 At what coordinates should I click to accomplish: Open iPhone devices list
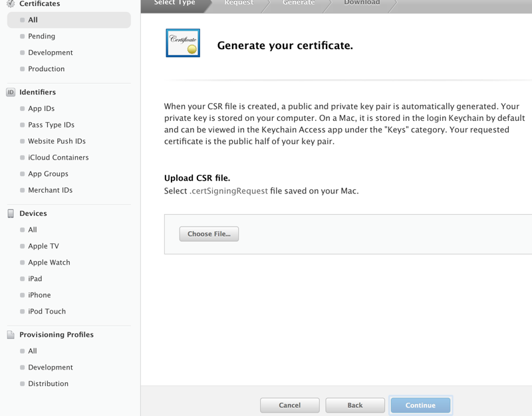point(39,295)
